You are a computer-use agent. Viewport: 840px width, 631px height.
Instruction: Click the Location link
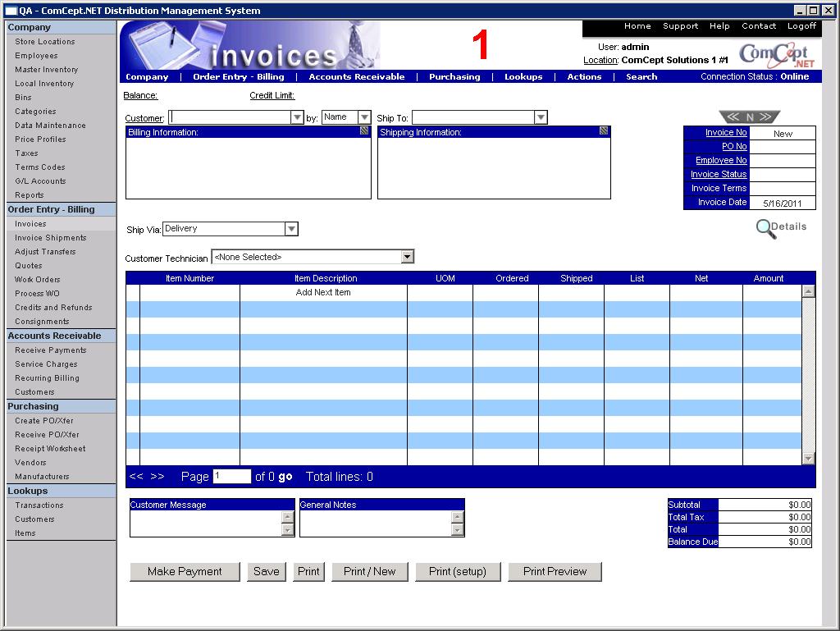coord(600,60)
